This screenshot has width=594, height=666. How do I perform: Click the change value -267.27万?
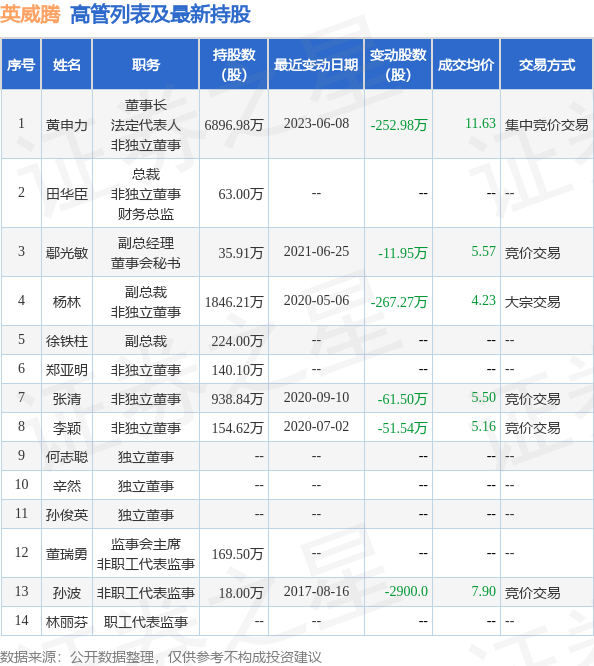(399, 302)
